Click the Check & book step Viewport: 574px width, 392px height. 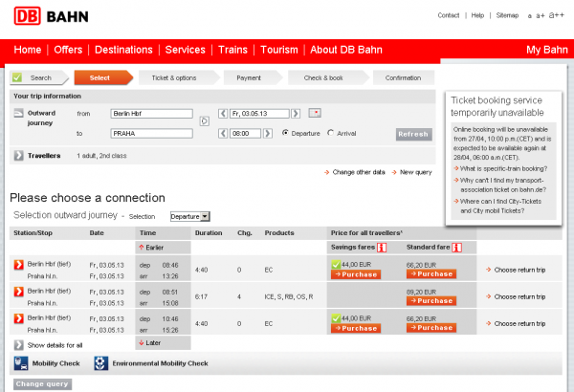coord(328,77)
